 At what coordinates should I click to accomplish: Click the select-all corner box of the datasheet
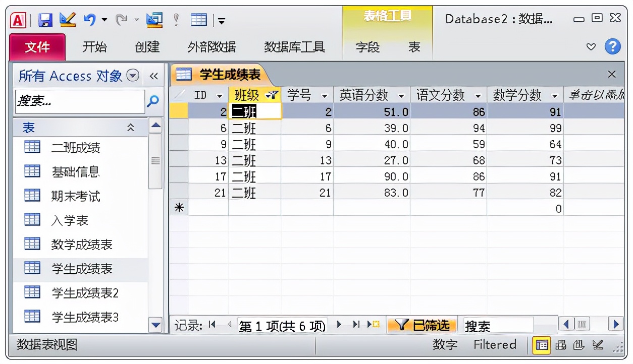tap(179, 95)
